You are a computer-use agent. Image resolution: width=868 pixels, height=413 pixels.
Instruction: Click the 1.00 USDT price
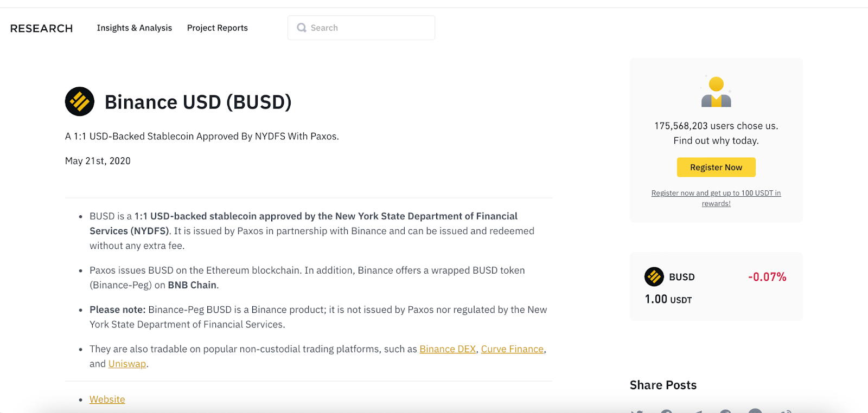pos(668,299)
